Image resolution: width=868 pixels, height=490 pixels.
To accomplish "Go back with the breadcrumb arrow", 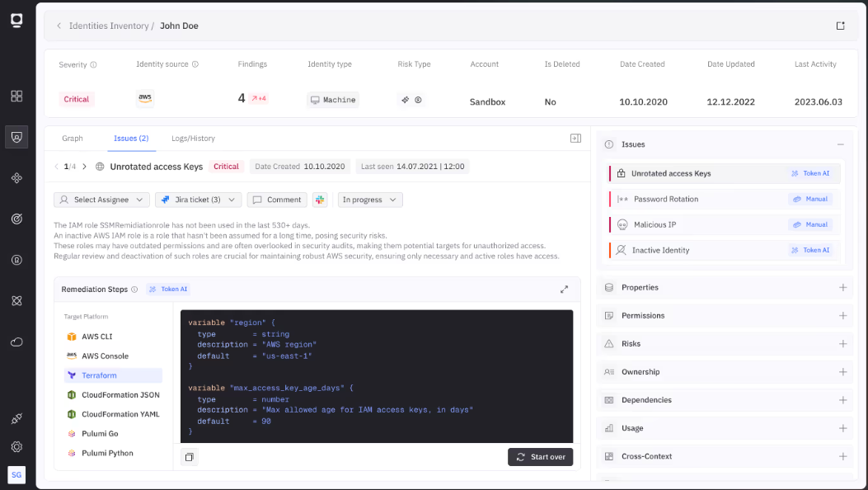I will (x=59, y=26).
